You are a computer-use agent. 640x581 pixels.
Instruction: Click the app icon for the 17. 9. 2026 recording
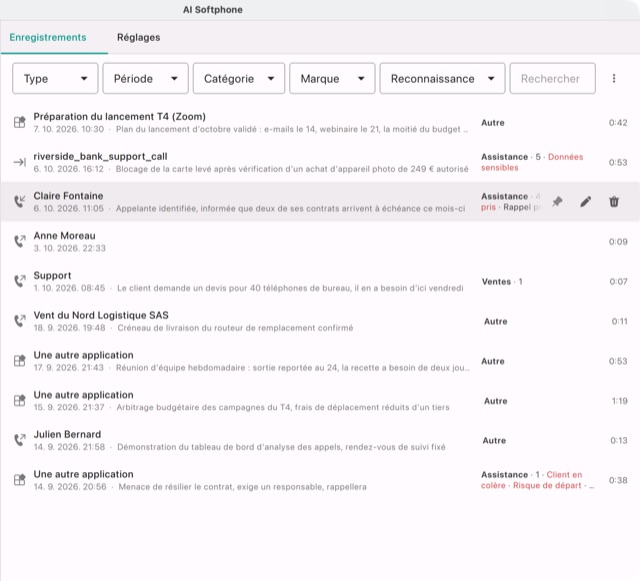(20, 361)
